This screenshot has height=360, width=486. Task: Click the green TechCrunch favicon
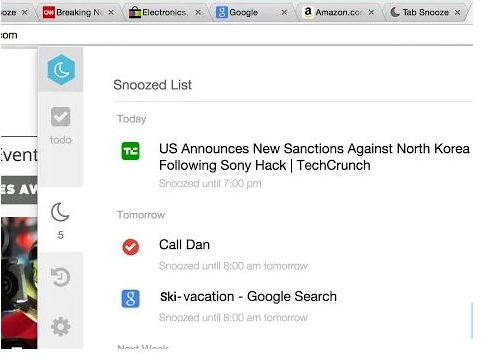[x=130, y=151]
